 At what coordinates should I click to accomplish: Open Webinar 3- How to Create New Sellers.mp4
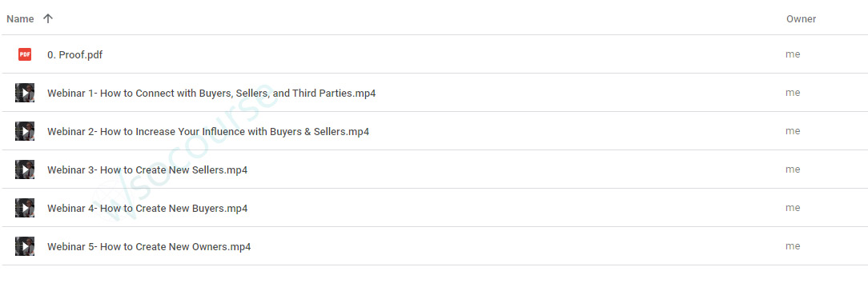[x=147, y=170]
